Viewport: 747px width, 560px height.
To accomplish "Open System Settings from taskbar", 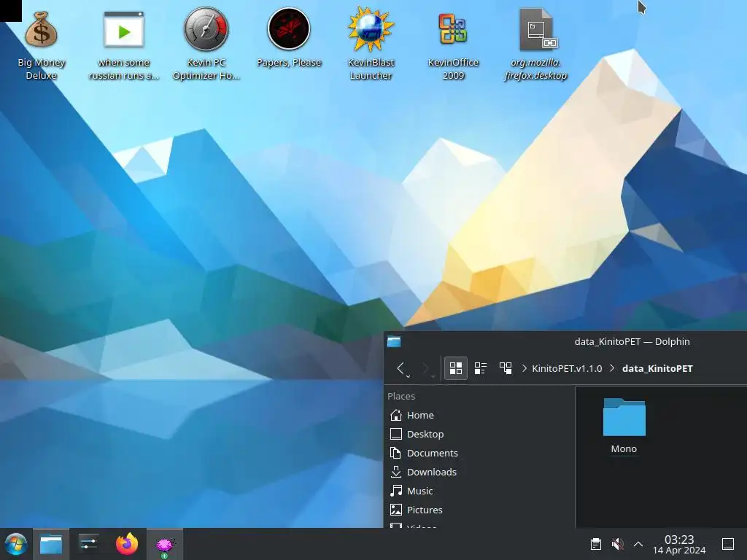I will (x=89, y=544).
